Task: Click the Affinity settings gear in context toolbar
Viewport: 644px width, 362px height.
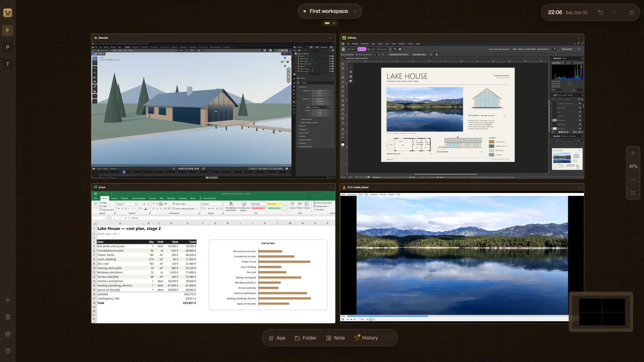Action: pos(437,54)
